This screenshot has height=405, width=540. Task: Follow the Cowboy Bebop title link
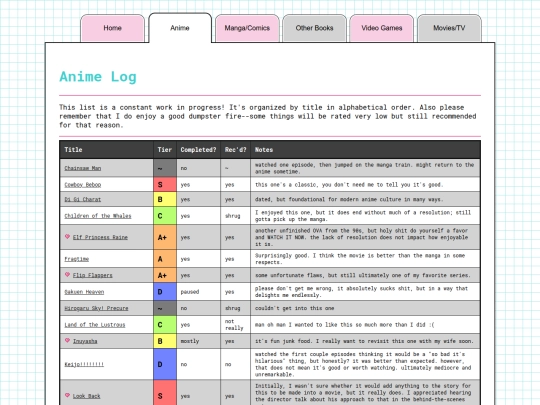83,185
